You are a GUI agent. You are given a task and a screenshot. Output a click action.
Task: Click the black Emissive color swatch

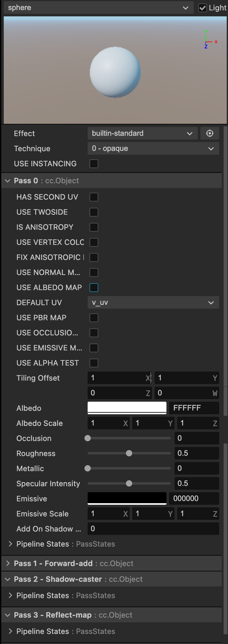(127, 498)
